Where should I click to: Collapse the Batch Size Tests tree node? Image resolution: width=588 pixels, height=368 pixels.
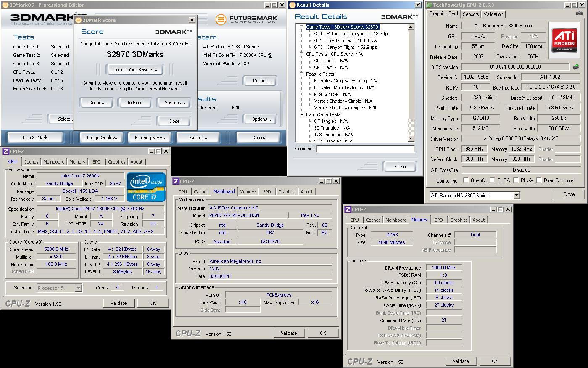tap(302, 114)
